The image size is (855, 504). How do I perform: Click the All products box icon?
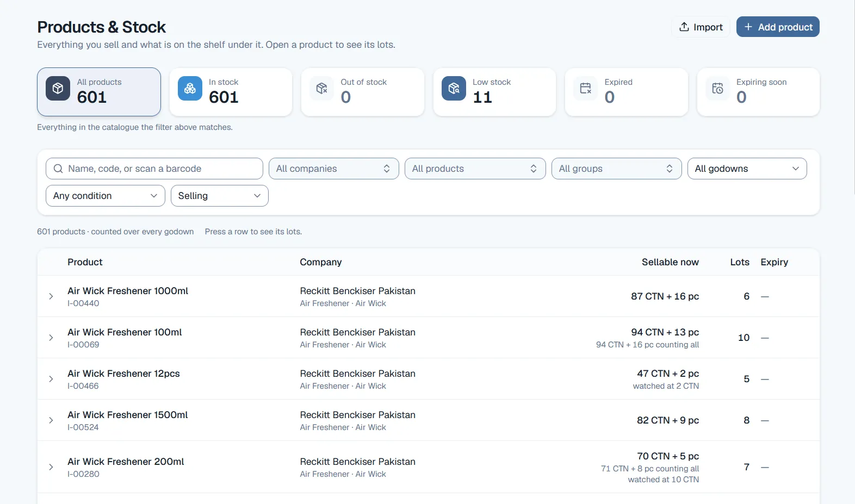point(58,88)
